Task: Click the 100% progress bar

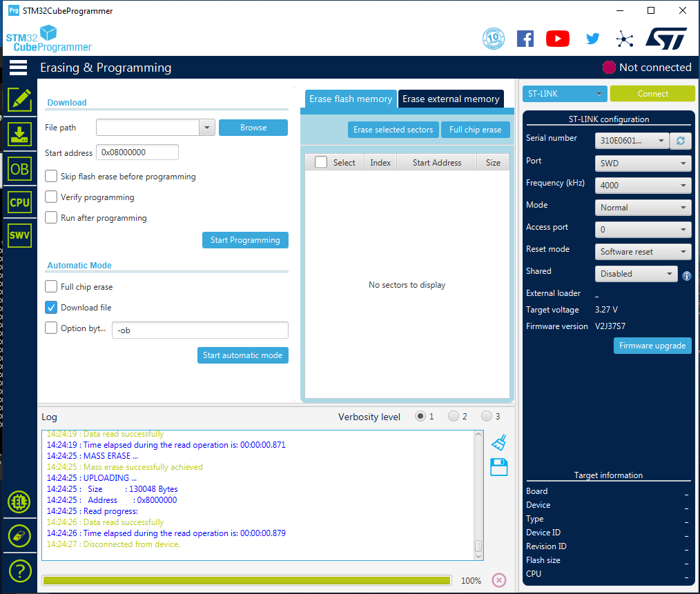Action: tap(247, 580)
